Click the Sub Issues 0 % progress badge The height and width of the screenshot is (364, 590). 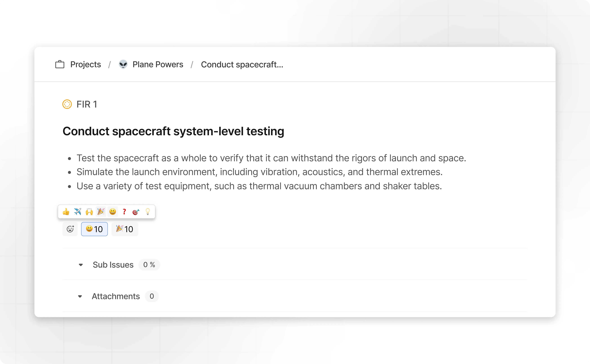(149, 265)
